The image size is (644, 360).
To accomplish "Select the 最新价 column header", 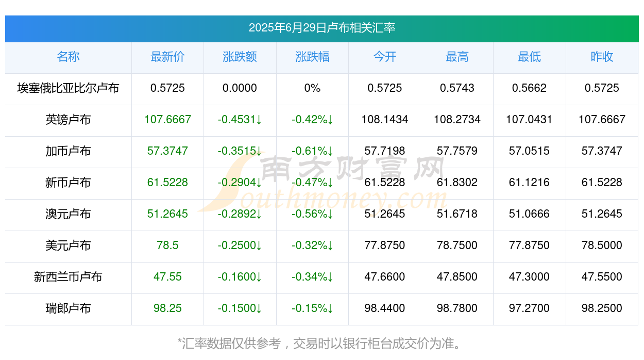I will pyautogui.click(x=167, y=57).
